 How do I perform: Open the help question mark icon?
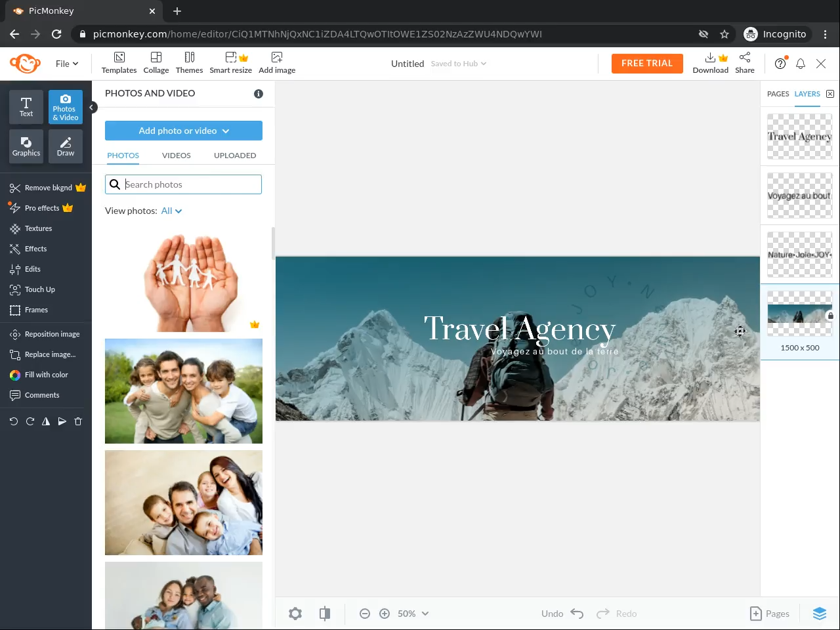point(780,64)
